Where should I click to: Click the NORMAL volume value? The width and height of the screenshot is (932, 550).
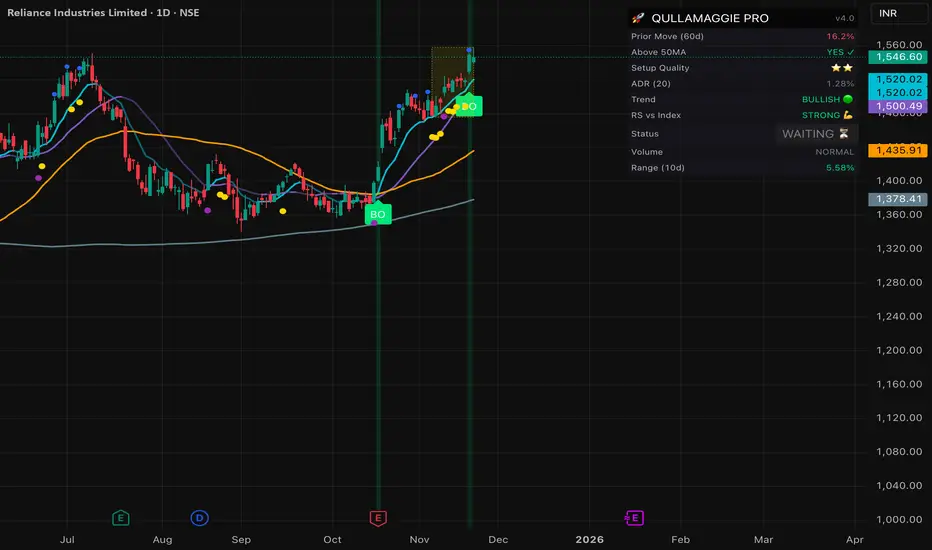click(835, 152)
